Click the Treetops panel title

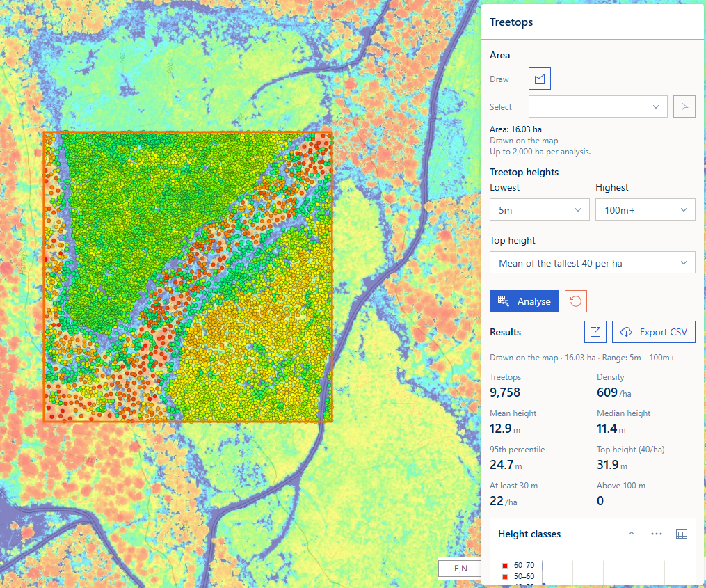[511, 22]
